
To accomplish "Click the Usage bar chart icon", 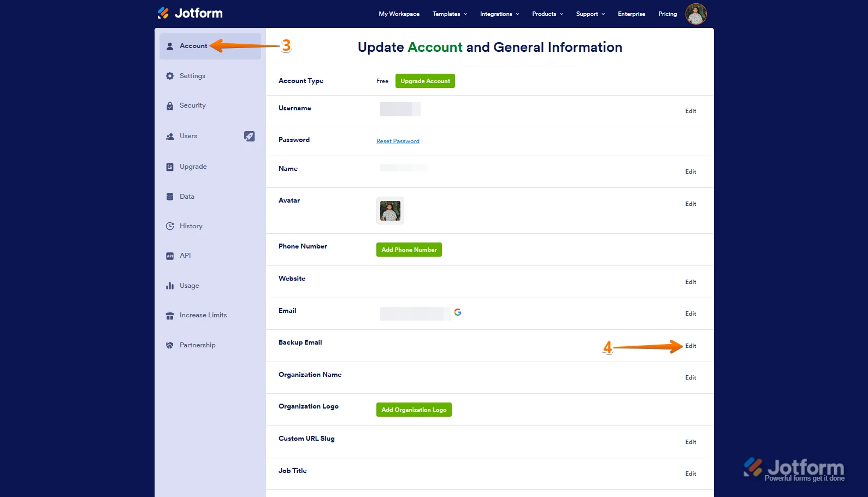I will pos(170,286).
